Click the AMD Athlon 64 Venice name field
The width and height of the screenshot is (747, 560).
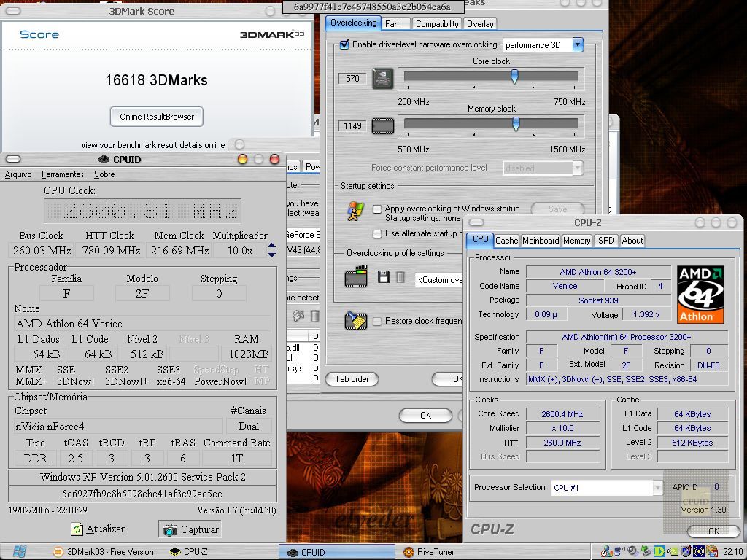[142, 323]
